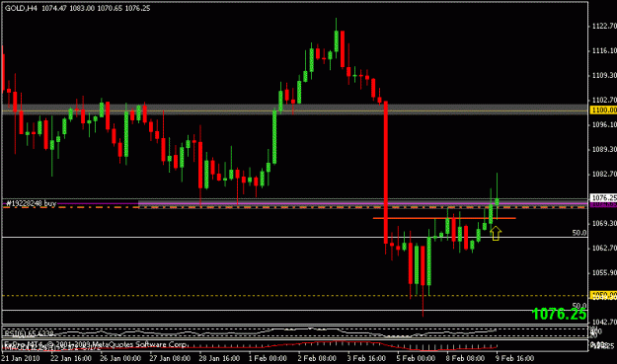Click the 9 Feb 16:00 time label
Screen dimensions: 617x364
(x=514, y=358)
